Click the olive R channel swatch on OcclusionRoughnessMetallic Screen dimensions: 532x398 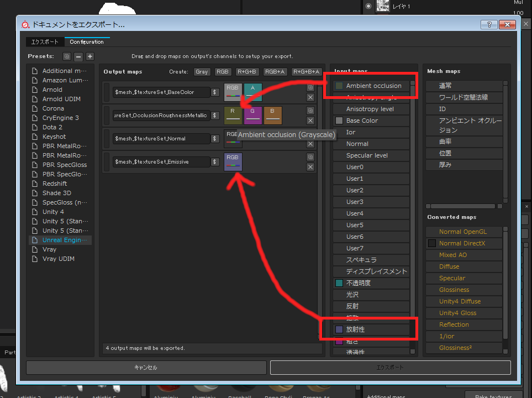point(233,115)
